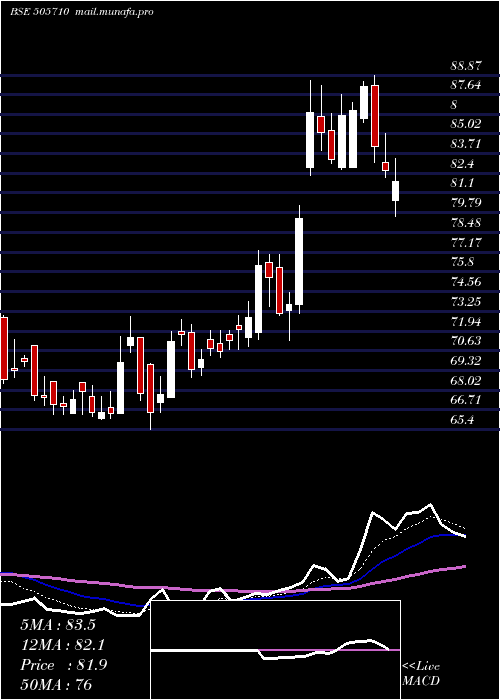
Task: Click the BSE 505710 ticker label
Action: [x=39, y=12]
